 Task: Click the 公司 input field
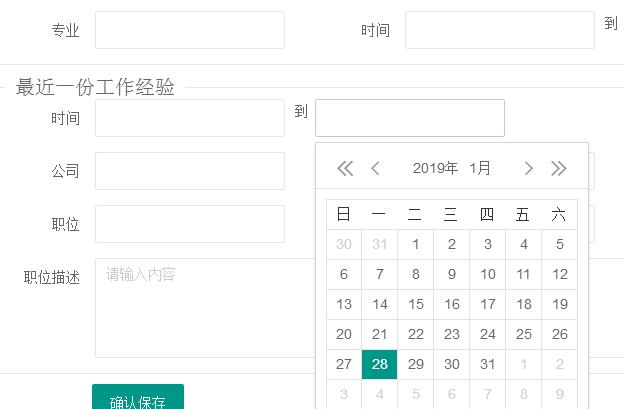pos(190,171)
